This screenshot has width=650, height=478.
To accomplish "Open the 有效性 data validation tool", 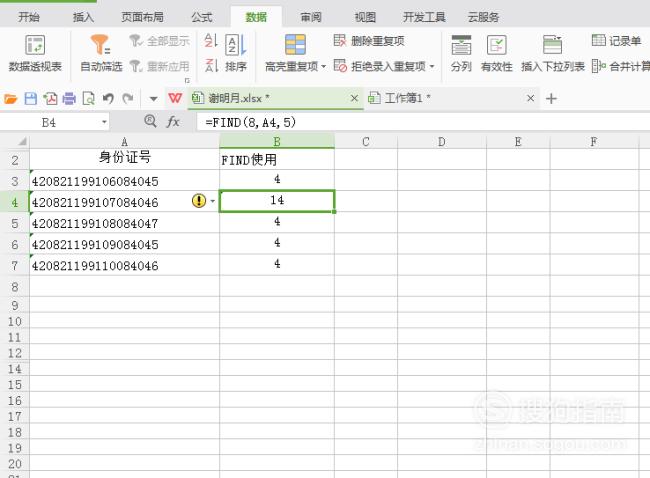I will pyautogui.click(x=497, y=53).
